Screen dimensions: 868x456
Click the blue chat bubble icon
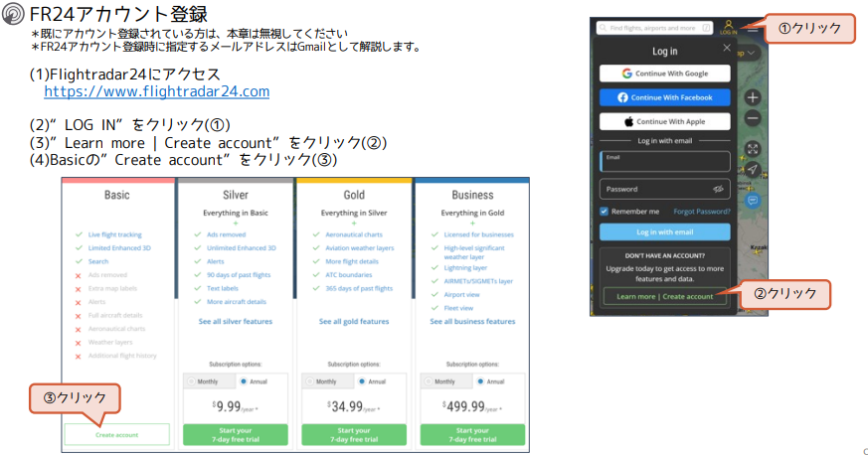(x=753, y=200)
